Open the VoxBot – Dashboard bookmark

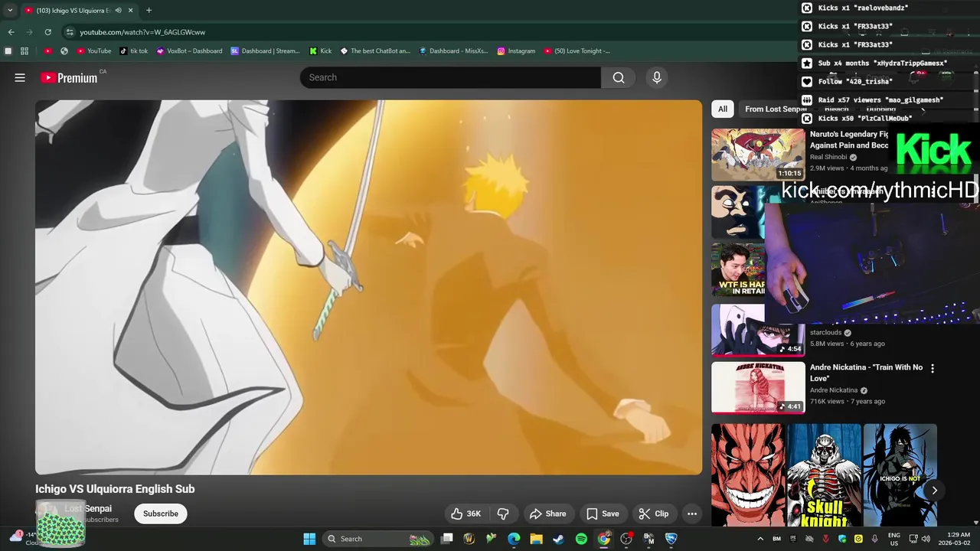pos(188,51)
